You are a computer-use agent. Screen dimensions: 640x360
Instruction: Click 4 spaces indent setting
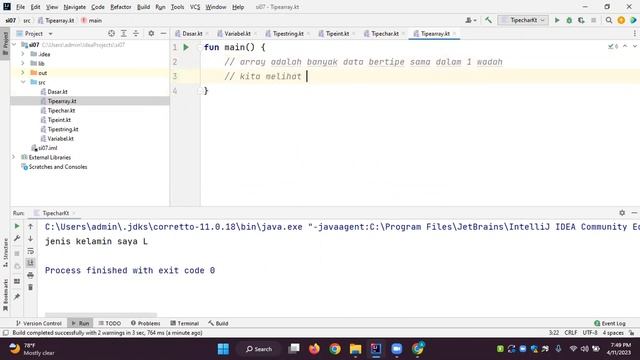[x=613, y=333]
